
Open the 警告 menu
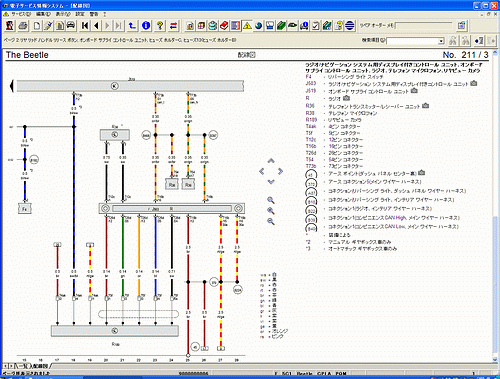pyautogui.click(x=94, y=14)
